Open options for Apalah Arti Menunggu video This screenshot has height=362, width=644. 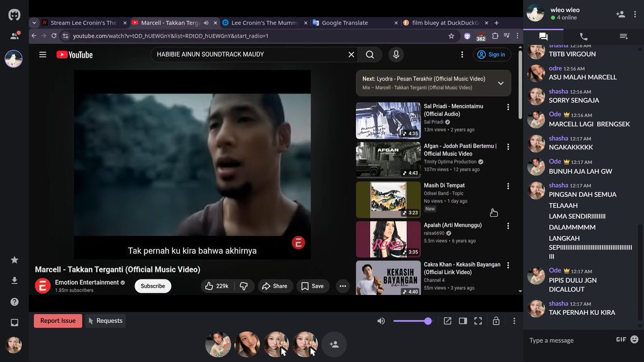point(508,226)
